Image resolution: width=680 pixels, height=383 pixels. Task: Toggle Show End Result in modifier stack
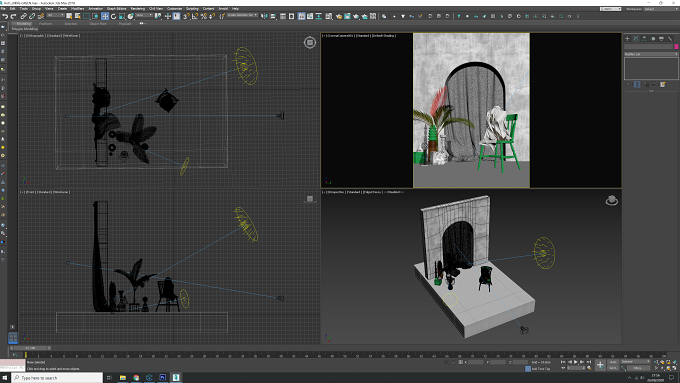point(637,85)
